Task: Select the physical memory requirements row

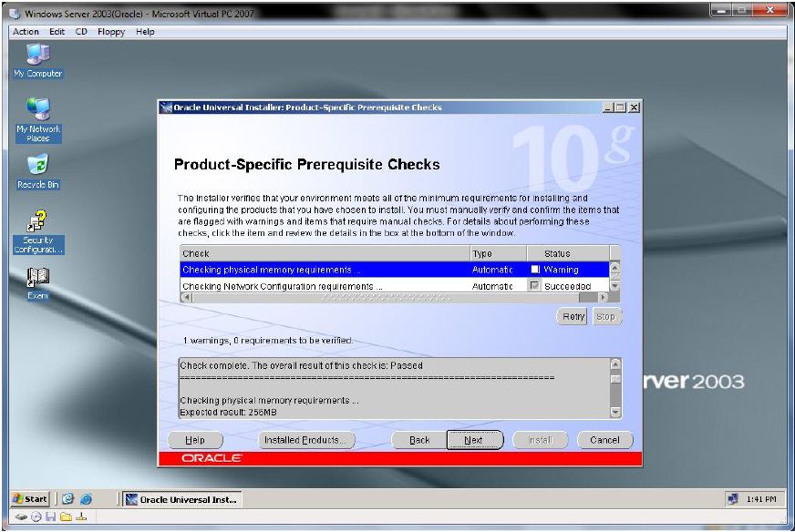Action: coord(395,270)
